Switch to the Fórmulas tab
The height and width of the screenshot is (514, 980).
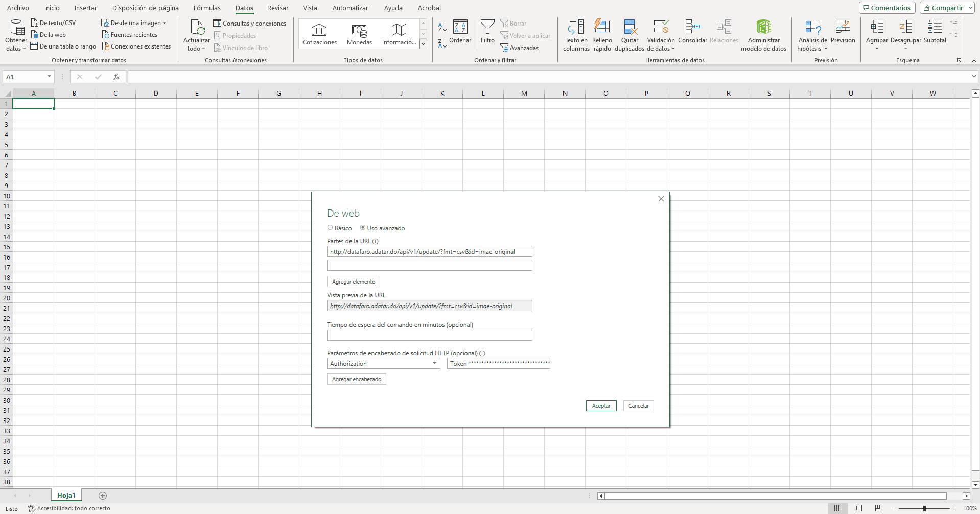(207, 8)
